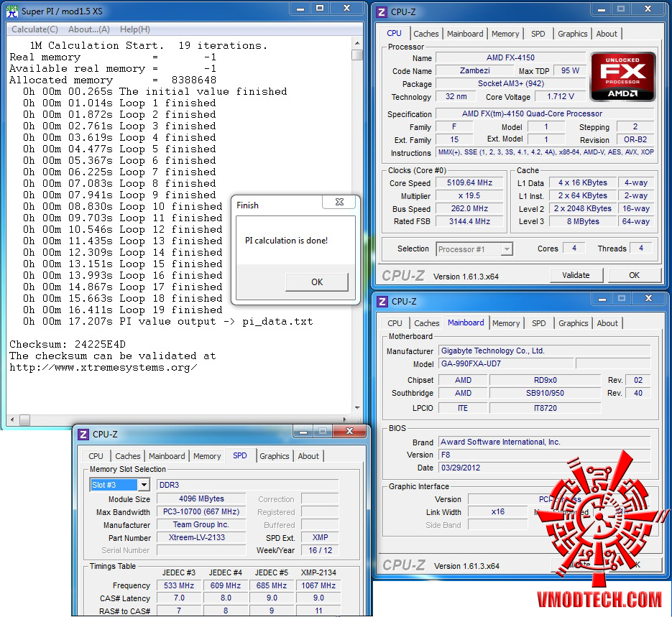Viewport: 672px width, 617px height.
Task: Click the Bus Speed value 262.0 MHz
Action: [x=469, y=209]
